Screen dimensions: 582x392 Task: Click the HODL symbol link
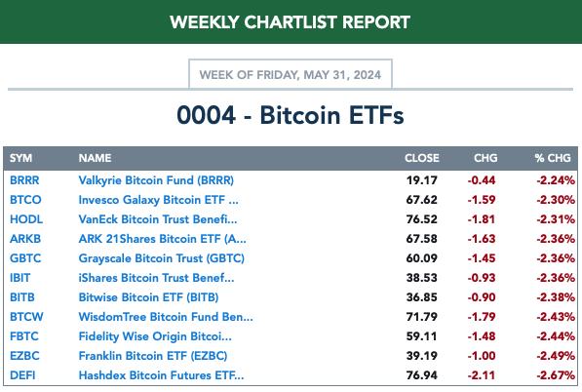26,219
